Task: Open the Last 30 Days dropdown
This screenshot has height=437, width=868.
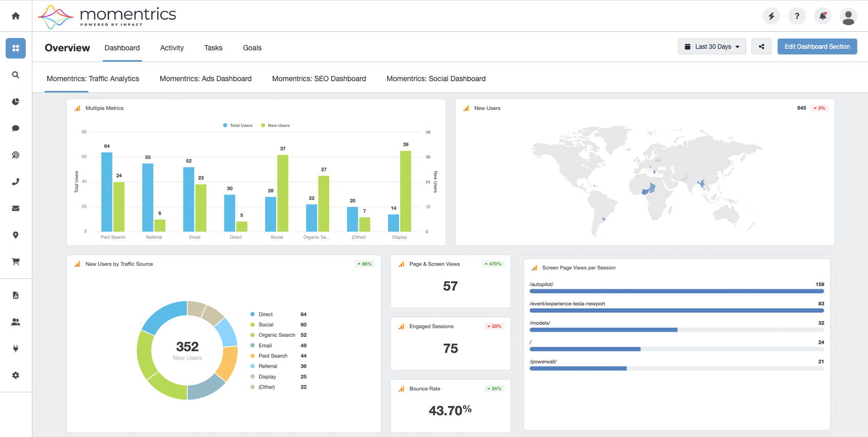Action: coord(712,46)
